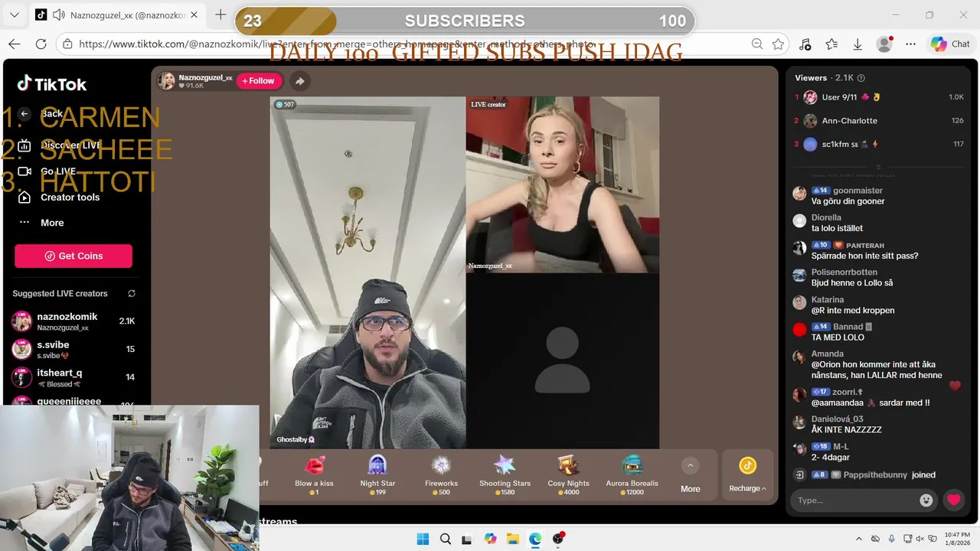Send the Blow a kiss gift
The height and width of the screenshot is (551, 980).
pos(314,474)
